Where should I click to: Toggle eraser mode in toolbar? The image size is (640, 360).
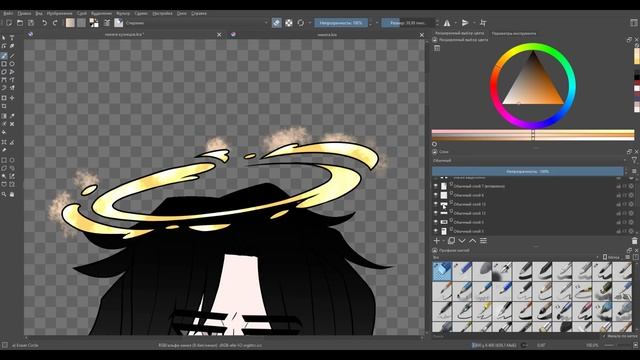pos(277,23)
